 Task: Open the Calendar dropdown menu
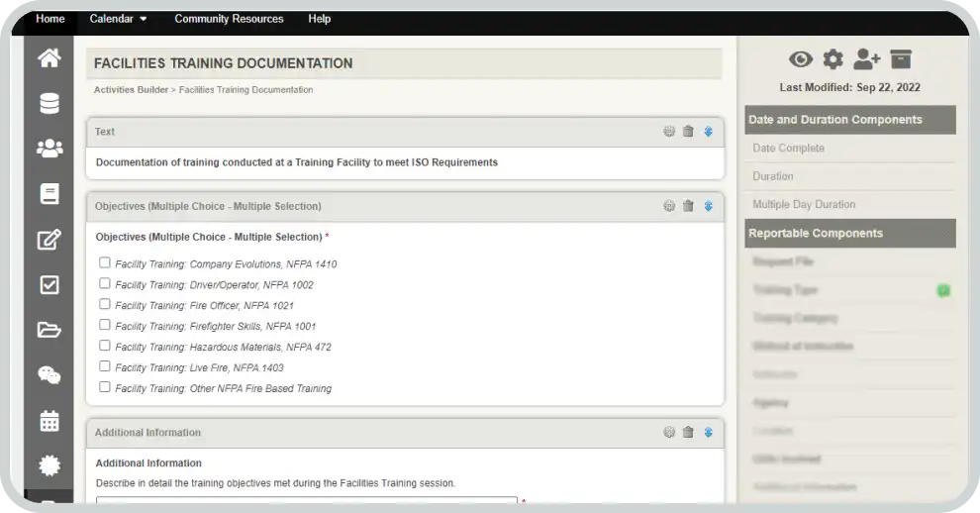coord(118,19)
